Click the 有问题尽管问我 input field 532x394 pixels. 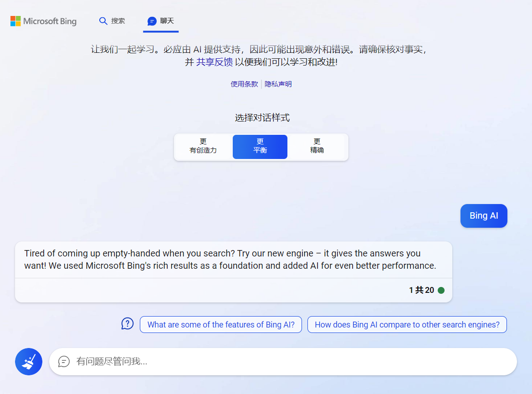[292, 362]
